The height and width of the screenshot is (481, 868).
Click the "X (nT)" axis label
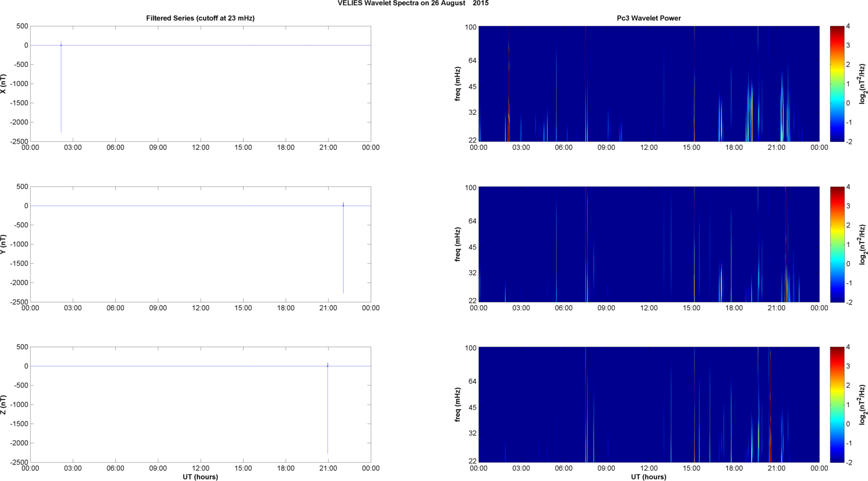click(3, 84)
